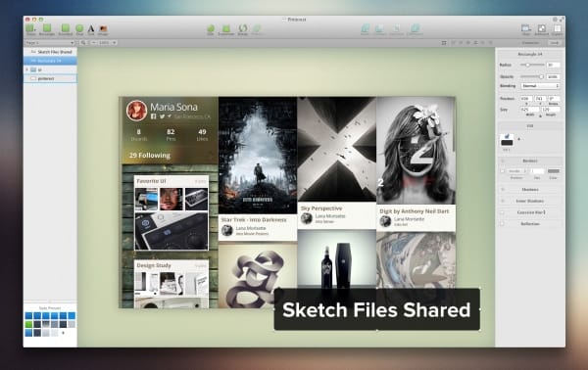
Task: Open the zoom percentage dropdown
Action: click(x=107, y=43)
